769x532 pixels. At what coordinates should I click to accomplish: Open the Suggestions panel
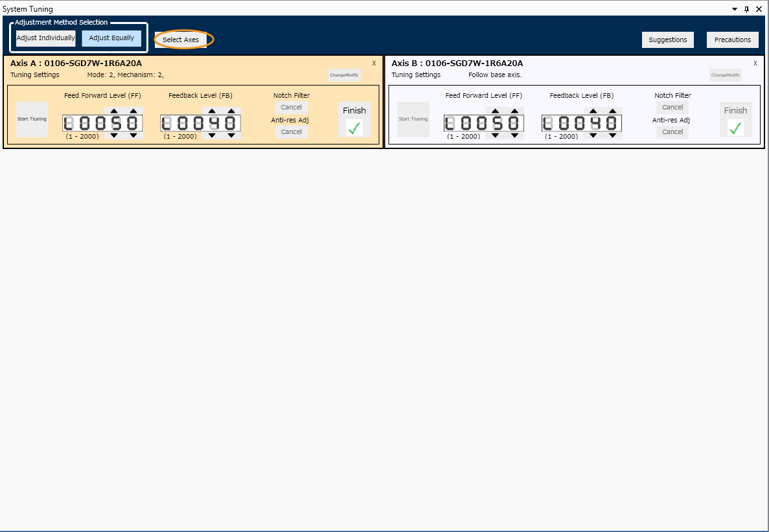[x=667, y=40]
